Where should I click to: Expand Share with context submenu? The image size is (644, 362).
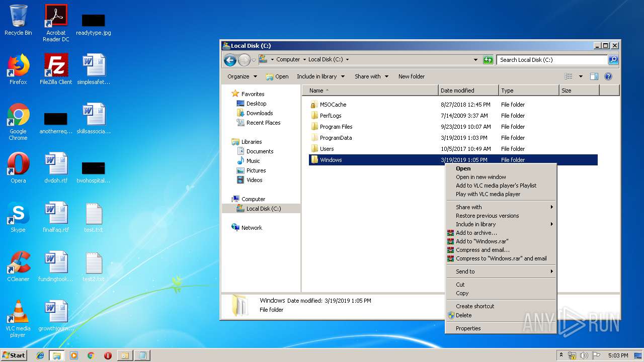(x=501, y=207)
